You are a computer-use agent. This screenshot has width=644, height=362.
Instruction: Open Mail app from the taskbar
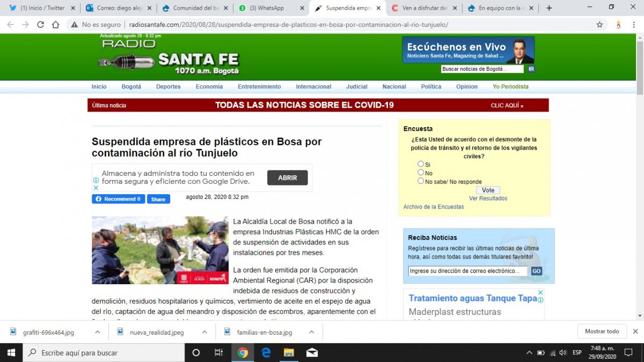click(x=312, y=352)
